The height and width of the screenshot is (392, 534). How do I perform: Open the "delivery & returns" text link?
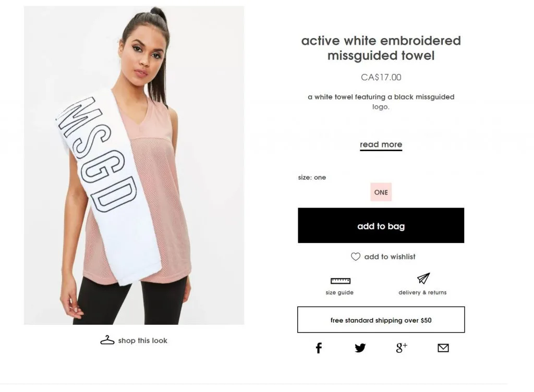[422, 292]
